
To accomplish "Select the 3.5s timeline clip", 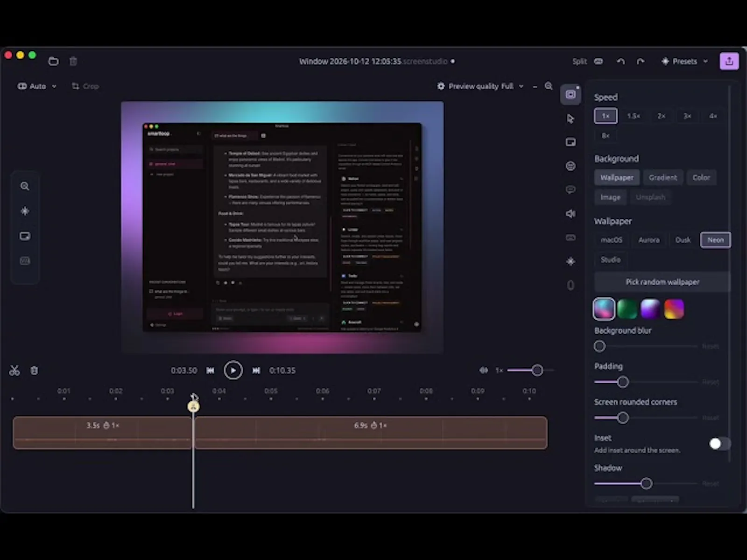I will pos(102,433).
